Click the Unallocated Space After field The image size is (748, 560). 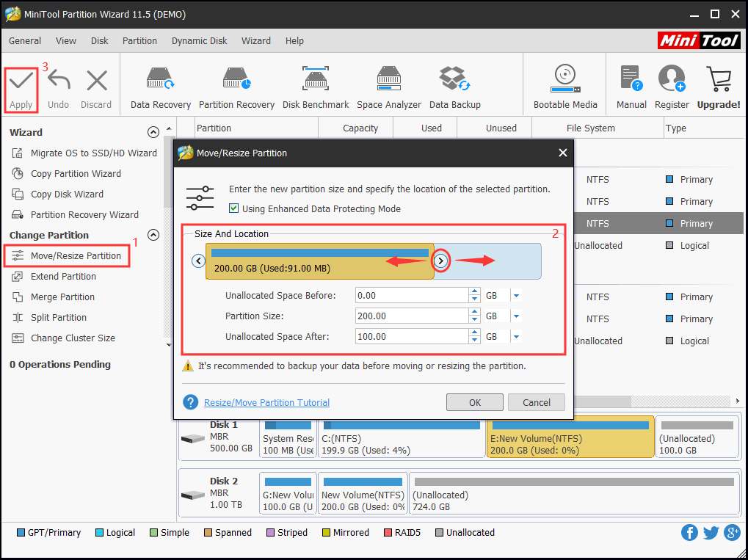(412, 337)
